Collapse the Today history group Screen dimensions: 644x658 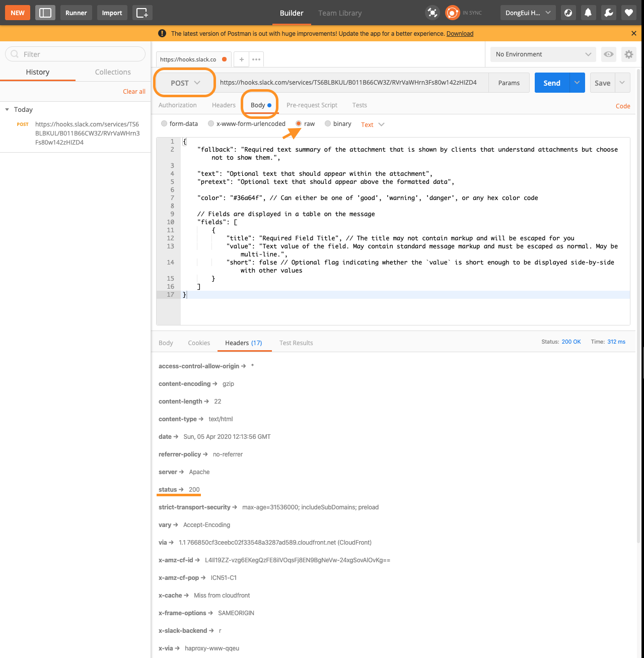click(x=7, y=109)
